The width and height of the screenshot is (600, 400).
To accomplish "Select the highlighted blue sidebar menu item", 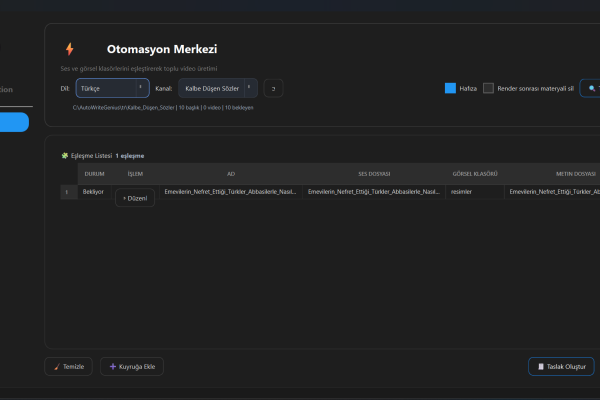I will pos(14,122).
